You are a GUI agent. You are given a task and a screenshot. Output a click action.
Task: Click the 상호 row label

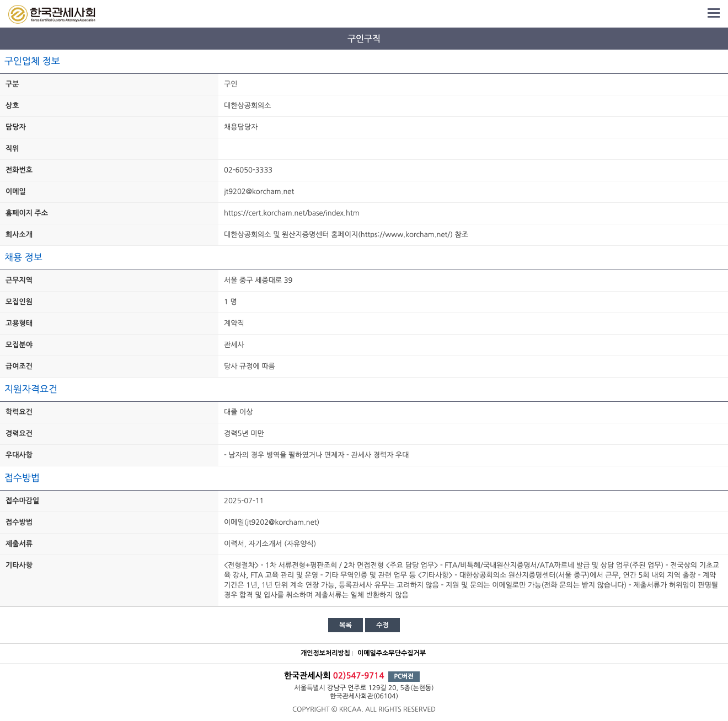(x=12, y=105)
